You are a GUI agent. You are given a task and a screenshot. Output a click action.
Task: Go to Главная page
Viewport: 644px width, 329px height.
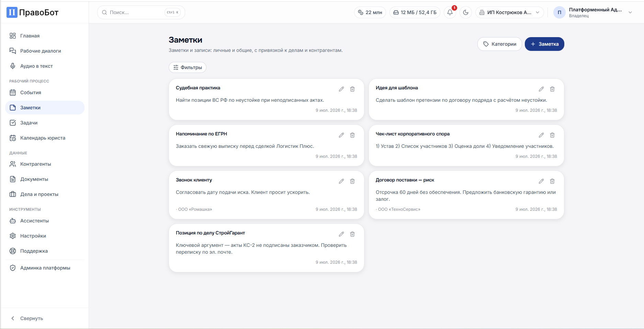(45, 36)
